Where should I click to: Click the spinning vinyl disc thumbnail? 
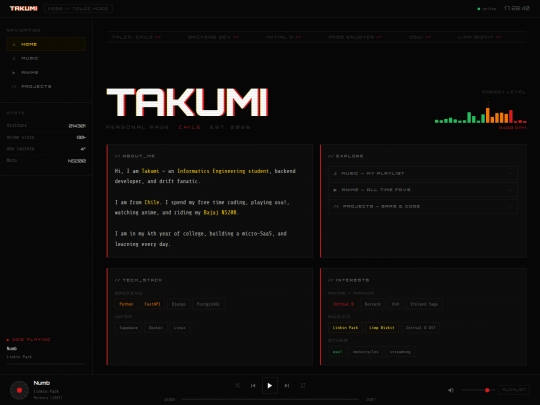19,390
